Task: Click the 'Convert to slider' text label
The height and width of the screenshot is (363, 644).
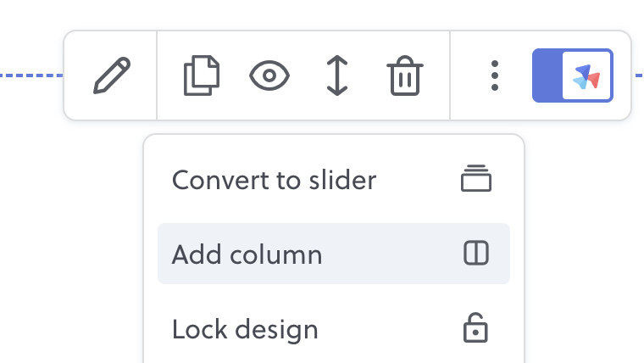Action: [274, 180]
